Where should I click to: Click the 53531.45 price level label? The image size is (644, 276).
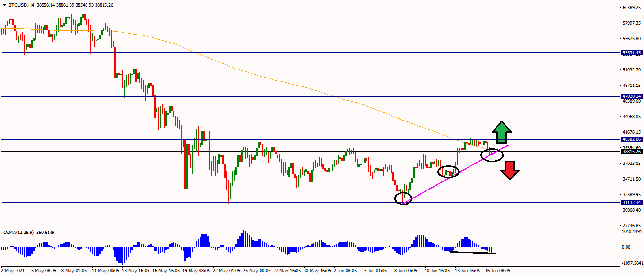[x=631, y=53]
